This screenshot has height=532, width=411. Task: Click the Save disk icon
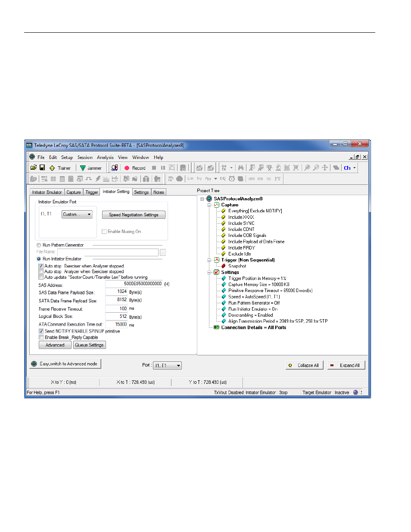pyautogui.click(x=42, y=168)
